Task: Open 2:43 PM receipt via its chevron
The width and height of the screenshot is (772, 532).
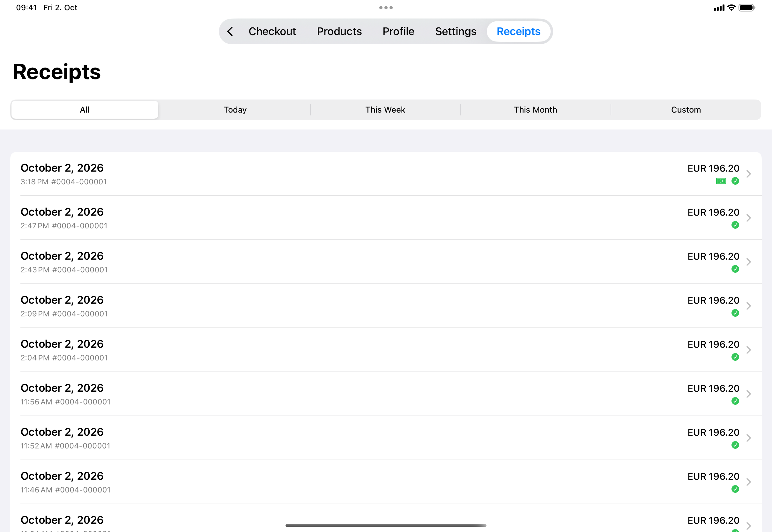Action: [749, 262]
